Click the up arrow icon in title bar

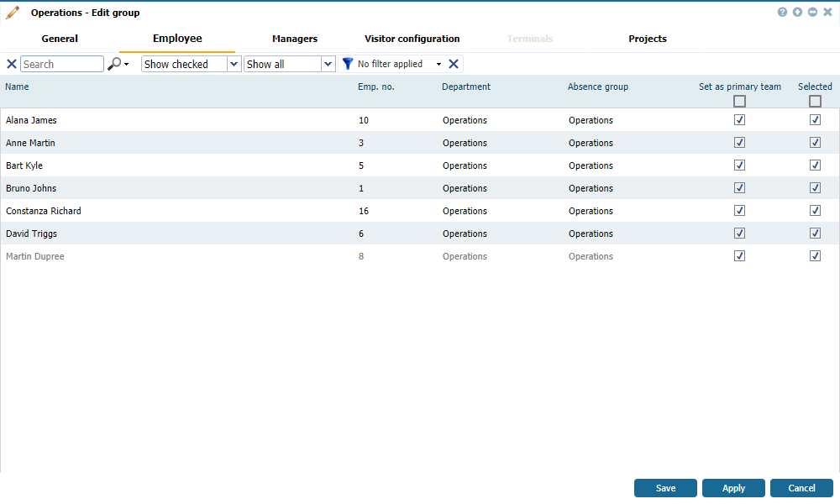click(797, 13)
